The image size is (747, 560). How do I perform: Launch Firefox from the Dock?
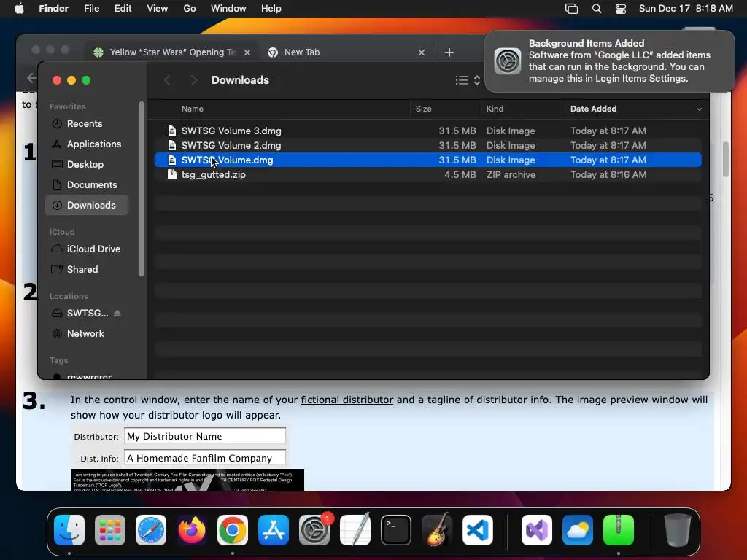(x=192, y=529)
